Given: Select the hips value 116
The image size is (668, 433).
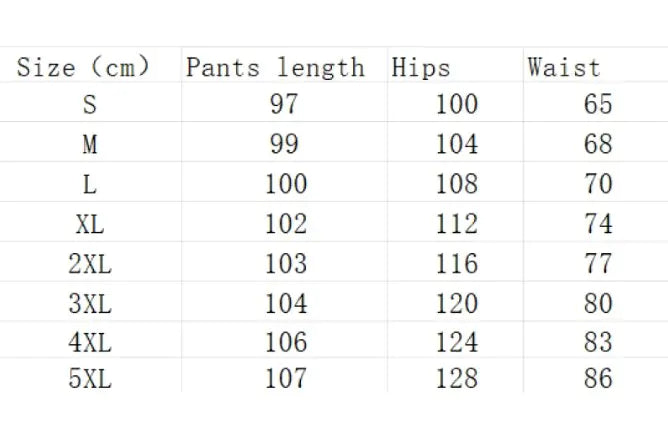Looking at the screenshot, I should (457, 263).
